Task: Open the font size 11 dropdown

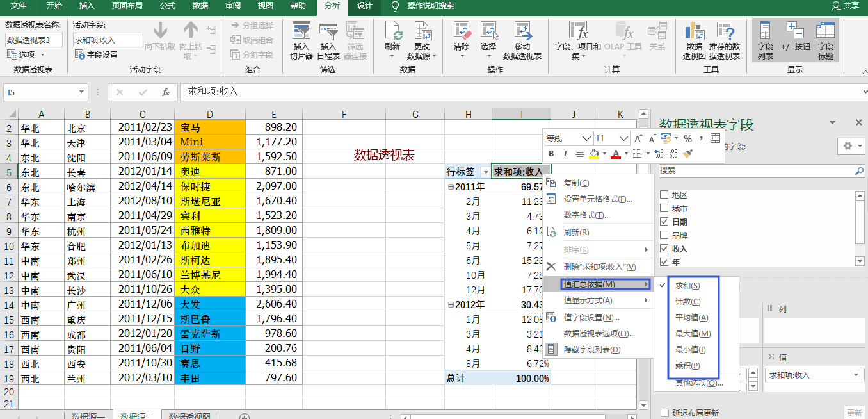Action: tap(623, 138)
